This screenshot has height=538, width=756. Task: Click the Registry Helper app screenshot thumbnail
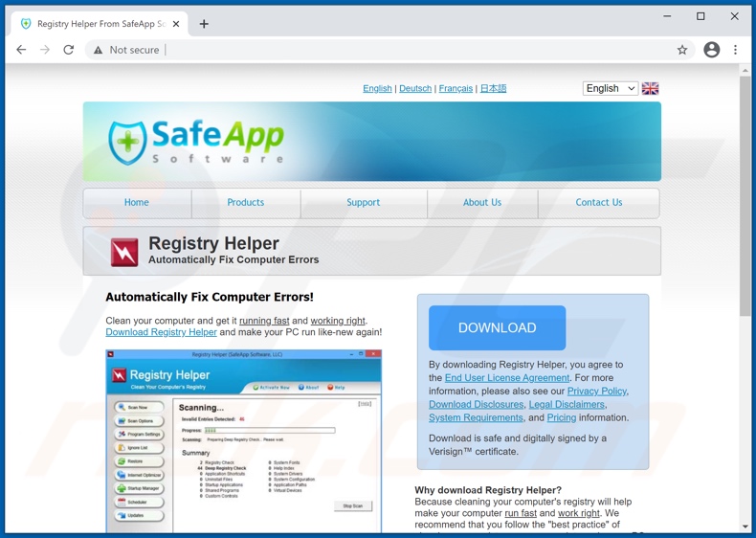pos(243,441)
